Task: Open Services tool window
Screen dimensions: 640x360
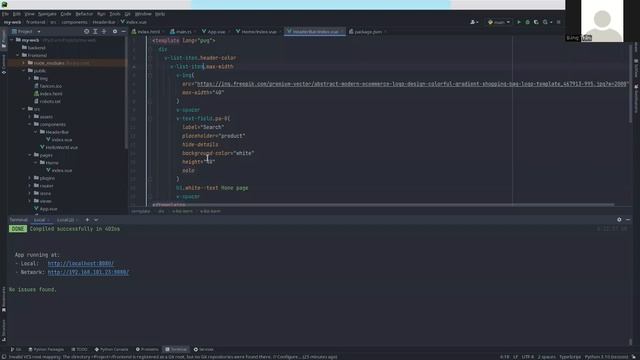Action: tap(204, 349)
